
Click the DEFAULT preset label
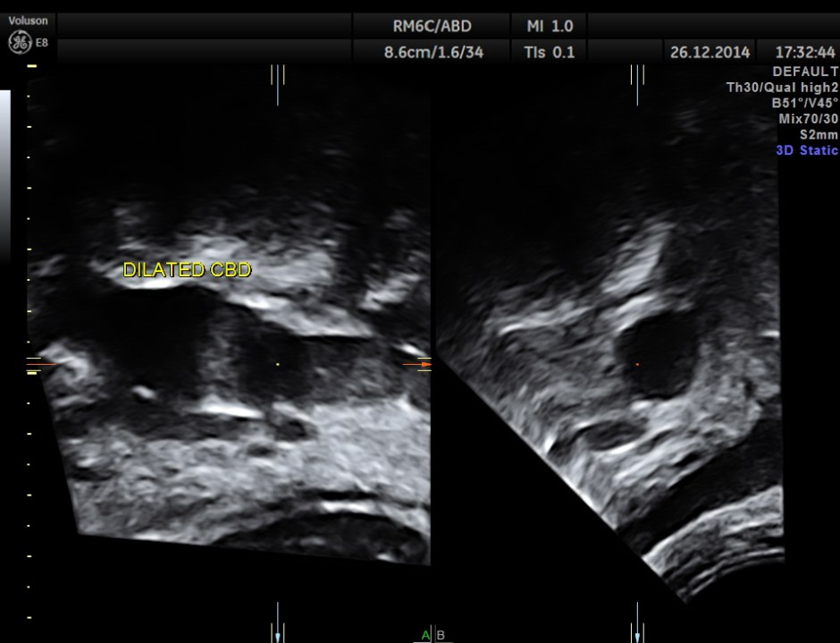[804, 72]
